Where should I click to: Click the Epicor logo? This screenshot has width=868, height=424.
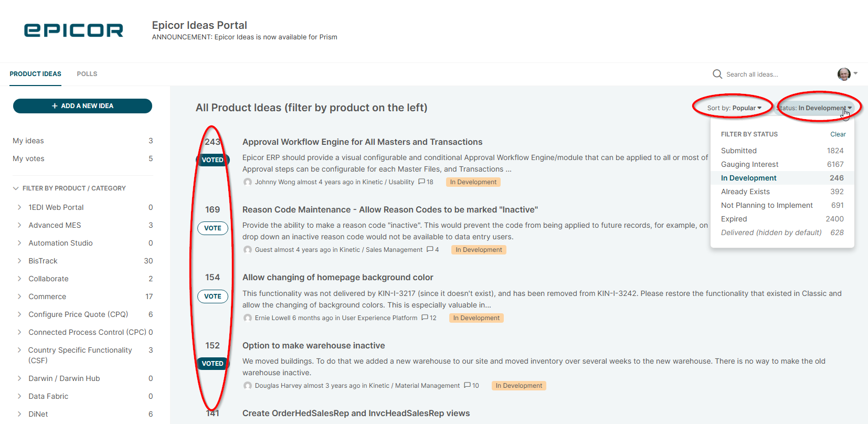[x=73, y=30]
